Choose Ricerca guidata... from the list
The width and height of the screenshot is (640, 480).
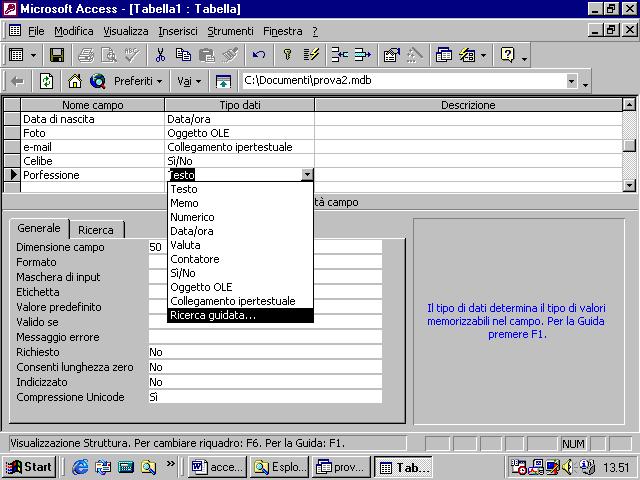(240, 315)
